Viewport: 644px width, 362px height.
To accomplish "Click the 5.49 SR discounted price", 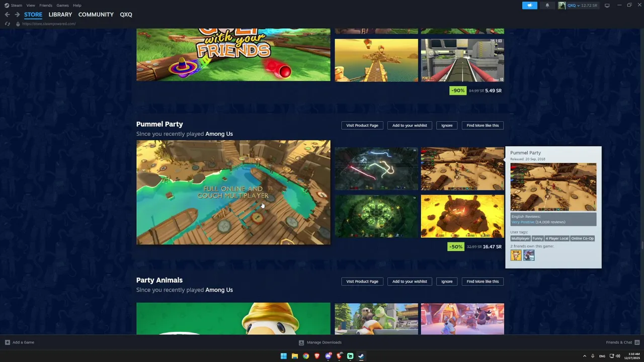I will coord(493,90).
